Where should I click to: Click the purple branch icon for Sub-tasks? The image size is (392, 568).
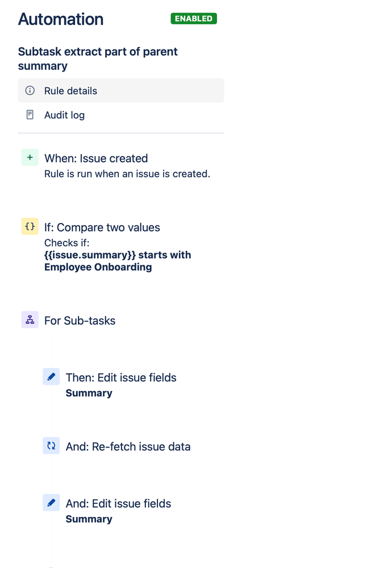pos(30,320)
